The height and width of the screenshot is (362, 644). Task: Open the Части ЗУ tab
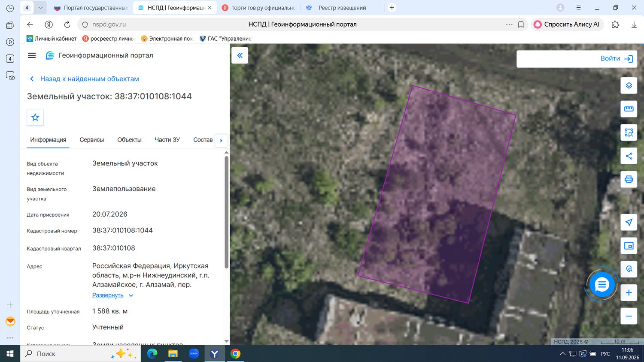pyautogui.click(x=167, y=140)
